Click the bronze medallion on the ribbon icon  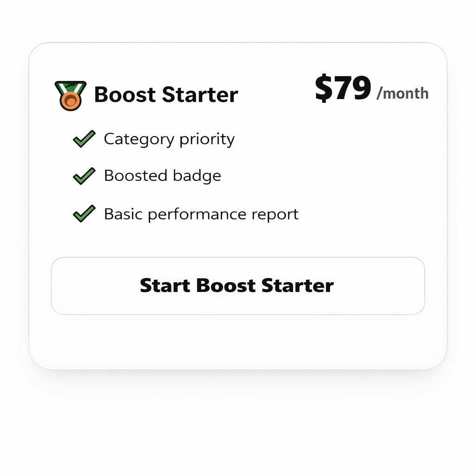pos(71,100)
